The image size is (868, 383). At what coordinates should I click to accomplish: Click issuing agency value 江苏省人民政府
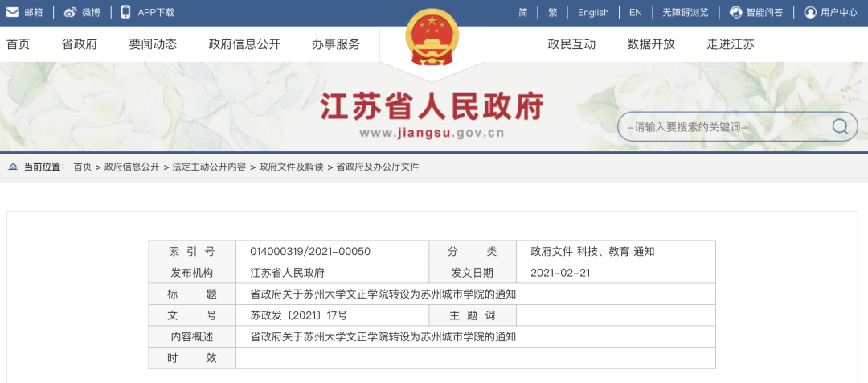[x=287, y=273]
